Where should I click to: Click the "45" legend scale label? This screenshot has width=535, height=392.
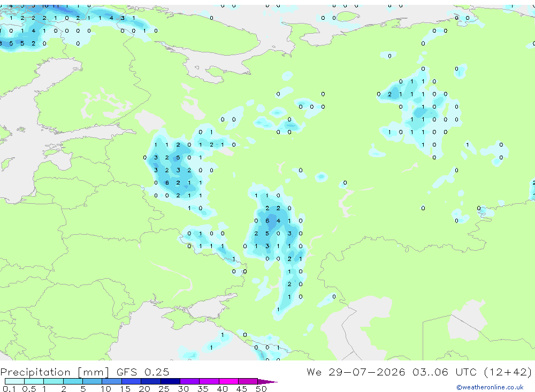tap(242, 389)
